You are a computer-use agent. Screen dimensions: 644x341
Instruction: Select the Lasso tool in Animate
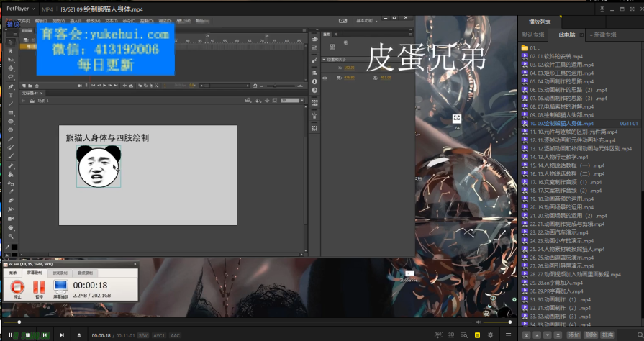pyautogui.click(x=11, y=77)
